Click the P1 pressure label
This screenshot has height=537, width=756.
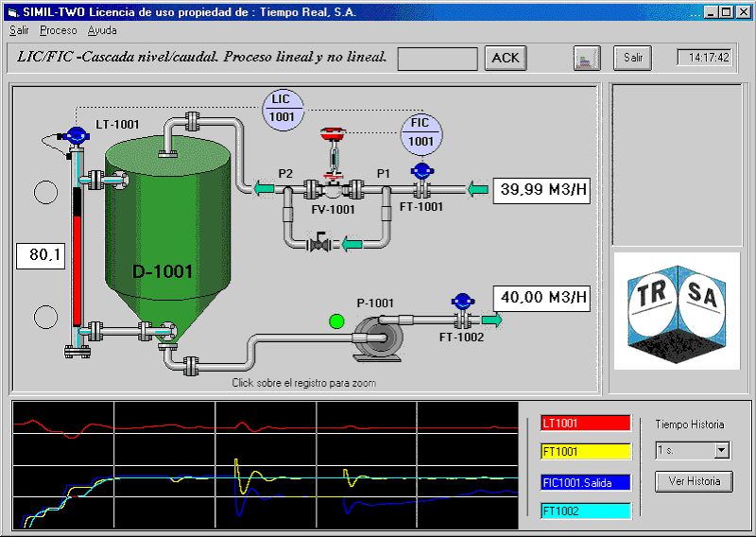tap(384, 173)
